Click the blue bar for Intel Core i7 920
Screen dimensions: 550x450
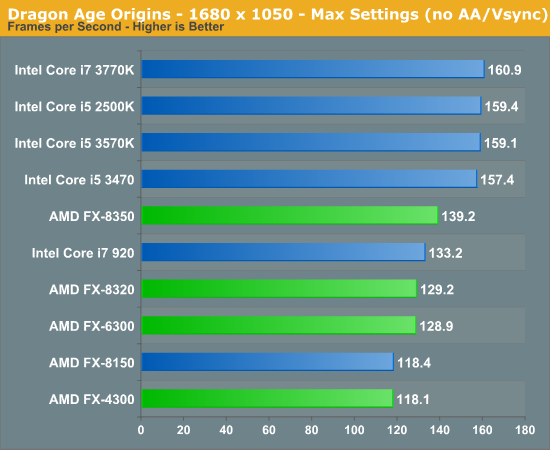coord(283,252)
